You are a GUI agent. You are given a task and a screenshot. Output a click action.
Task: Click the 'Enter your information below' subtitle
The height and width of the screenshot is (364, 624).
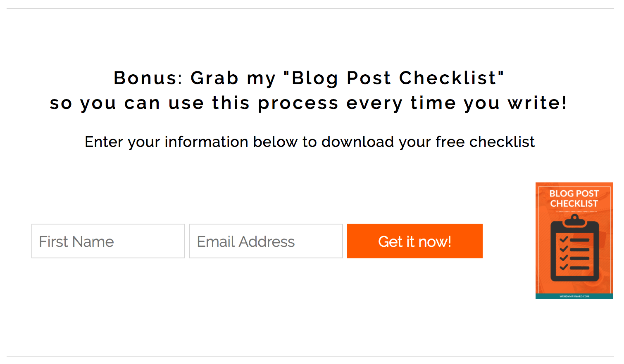click(x=310, y=142)
